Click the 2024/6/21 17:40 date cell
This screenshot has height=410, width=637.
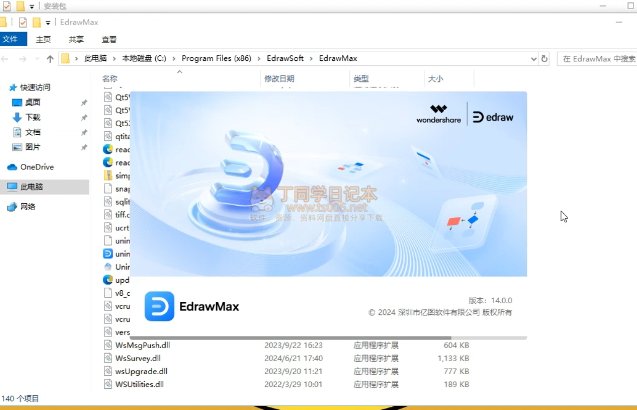pos(293,358)
